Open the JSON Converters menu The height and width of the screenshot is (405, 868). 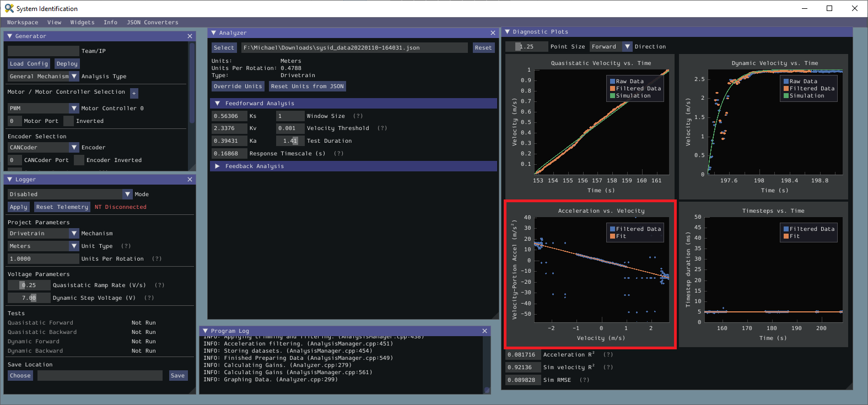[x=153, y=23]
